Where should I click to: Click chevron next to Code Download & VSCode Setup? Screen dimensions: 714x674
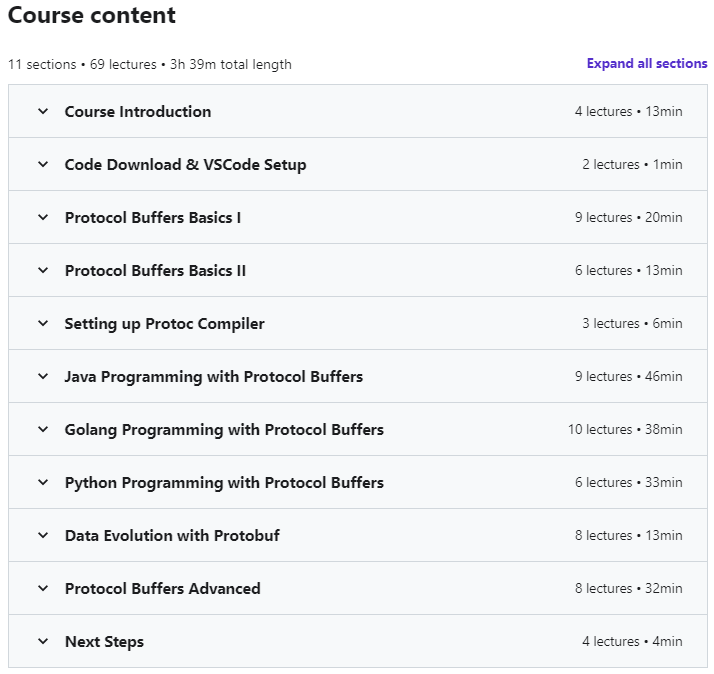click(43, 164)
